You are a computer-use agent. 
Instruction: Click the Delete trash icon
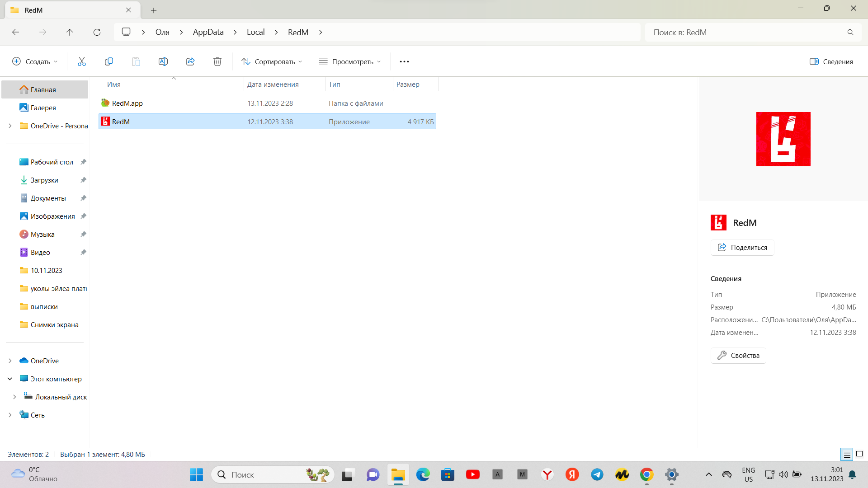coord(217,61)
